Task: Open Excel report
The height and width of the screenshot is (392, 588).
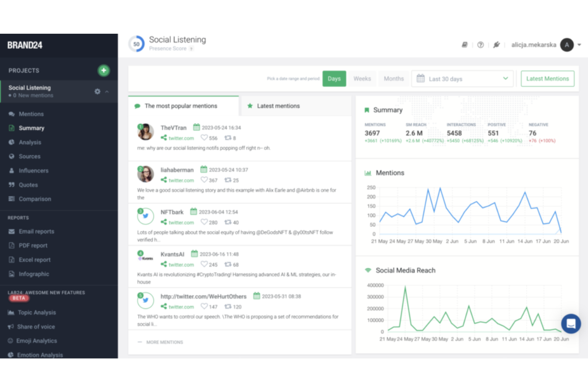Action: coord(35,260)
